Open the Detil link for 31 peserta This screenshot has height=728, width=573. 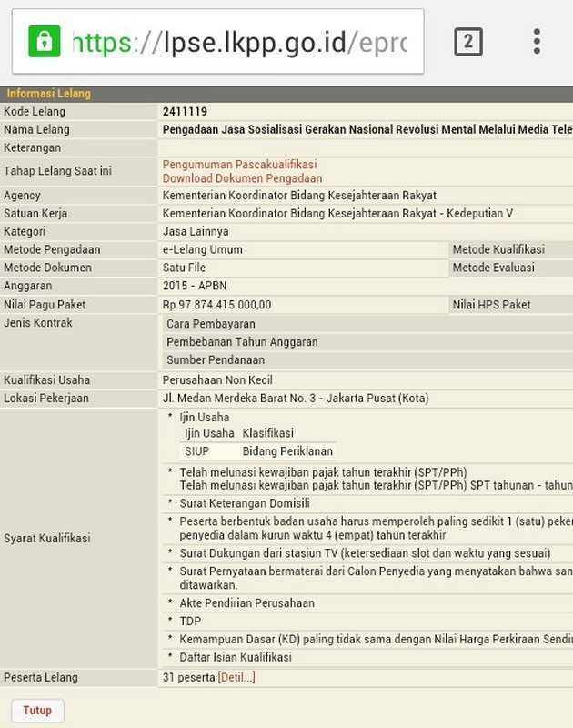(236, 677)
